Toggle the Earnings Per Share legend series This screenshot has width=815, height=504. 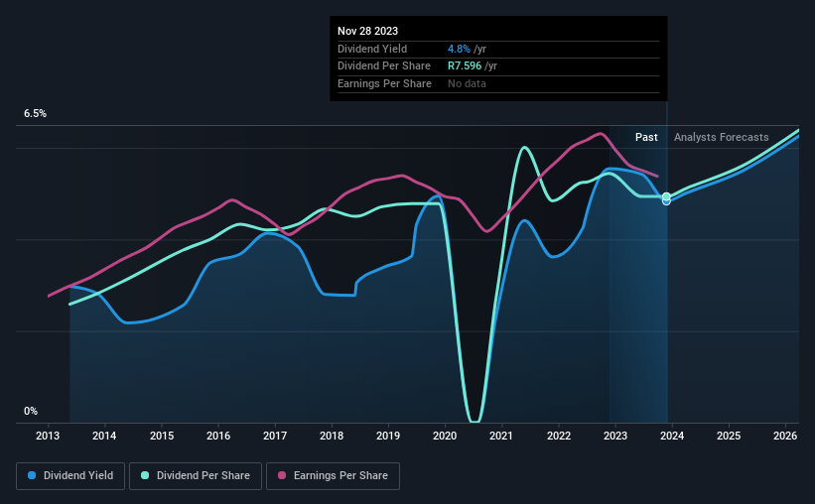pyautogui.click(x=333, y=476)
